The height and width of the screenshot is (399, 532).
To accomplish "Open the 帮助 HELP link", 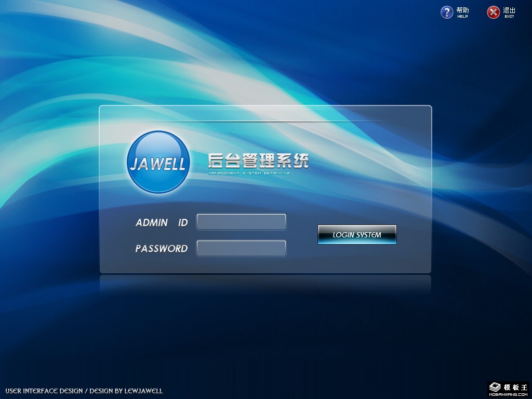I will (x=462, y=12).
